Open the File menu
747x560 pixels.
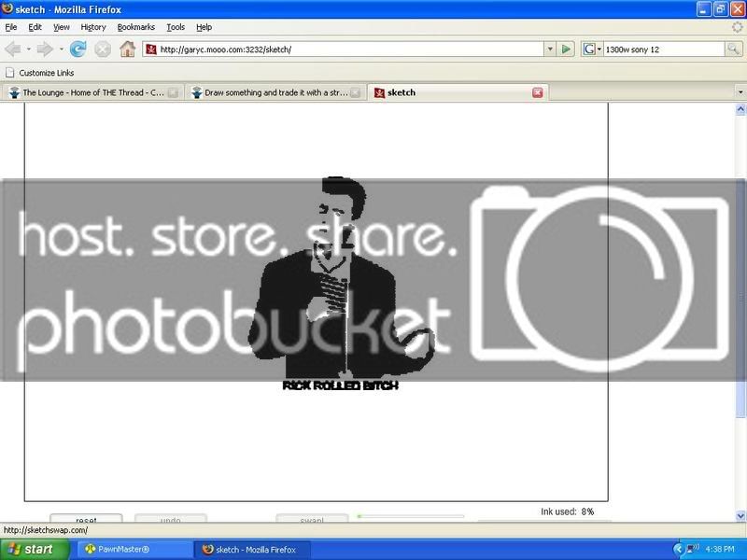point(10,27)
